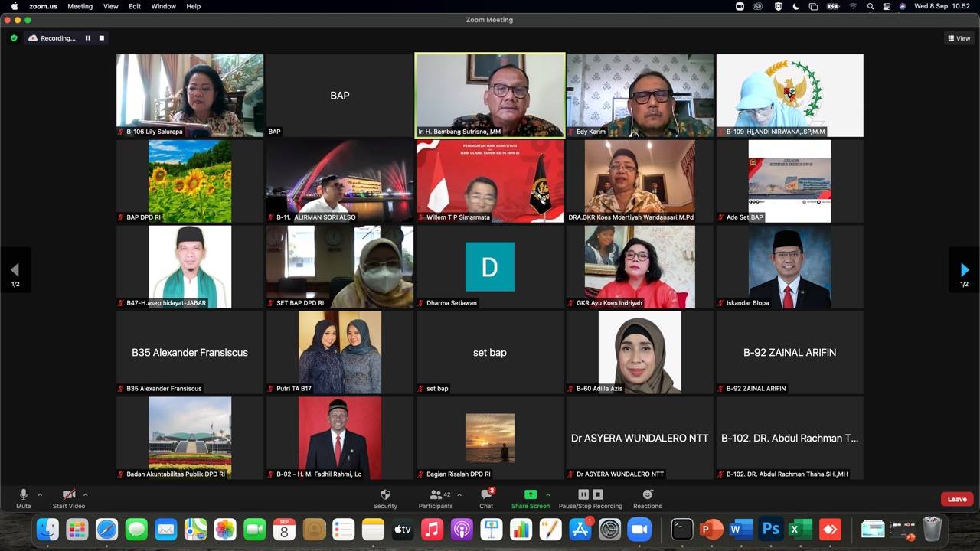980x551 pixels.
Task: Open the Meeting menu in the menu bar
Action: [80, 6]
